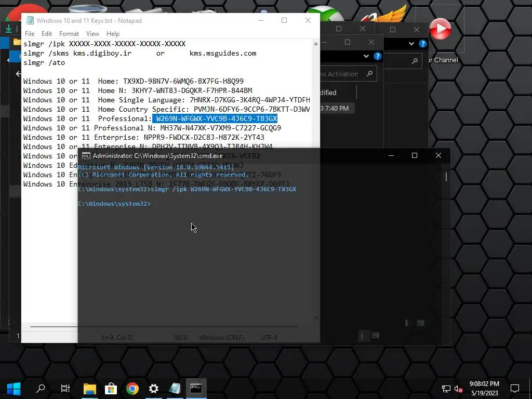Click the command prompt input line C:\Windows\system32>

(x=114, y=204)
